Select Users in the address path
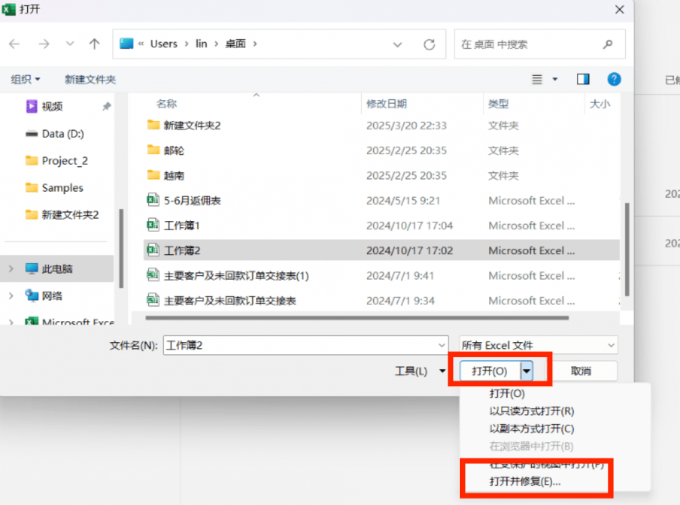The image size is (680, 505). 163,44
